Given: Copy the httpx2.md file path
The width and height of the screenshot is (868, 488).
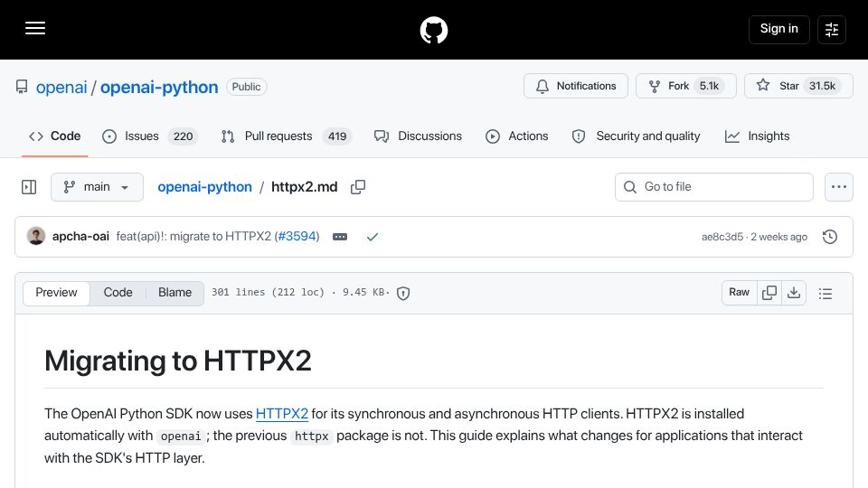Looking at the screenshot, I should [358, 187].
